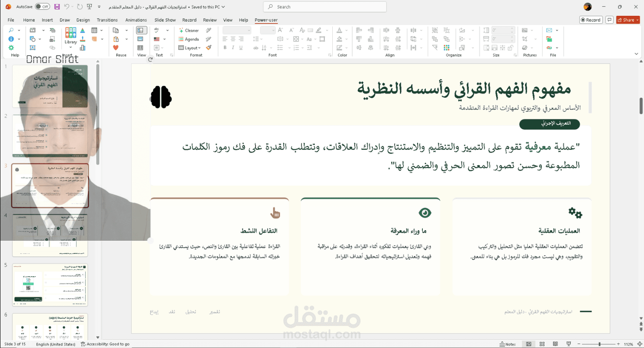
Task: Click the crop picture icon
Action: tap(525, 39)
